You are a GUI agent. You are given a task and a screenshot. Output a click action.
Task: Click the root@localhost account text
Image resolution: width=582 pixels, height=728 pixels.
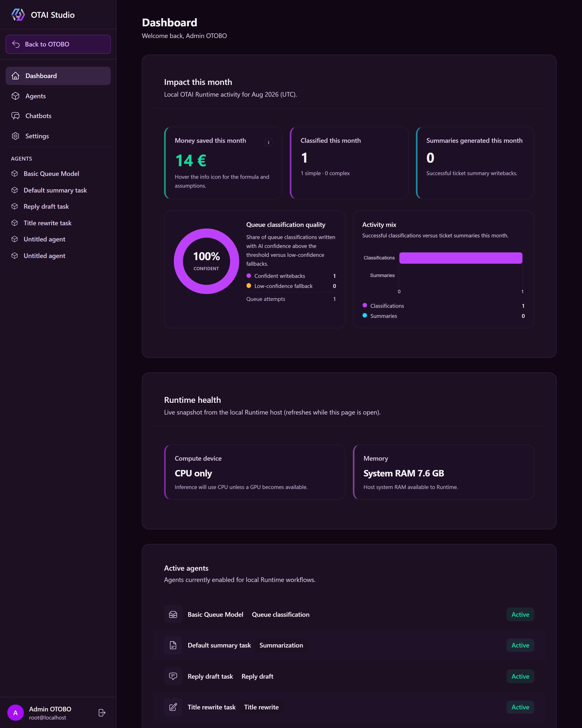[x=47, y=717]
